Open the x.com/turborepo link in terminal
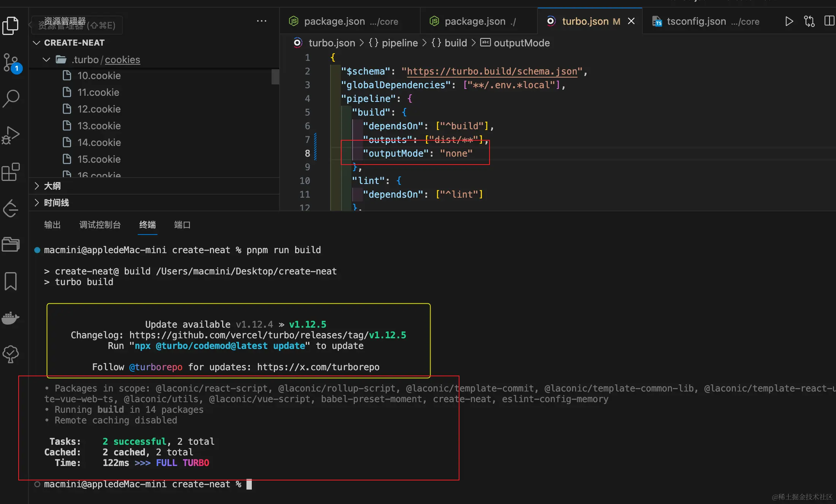This screenshot has height=504, width=836. [x=318, y=367]
